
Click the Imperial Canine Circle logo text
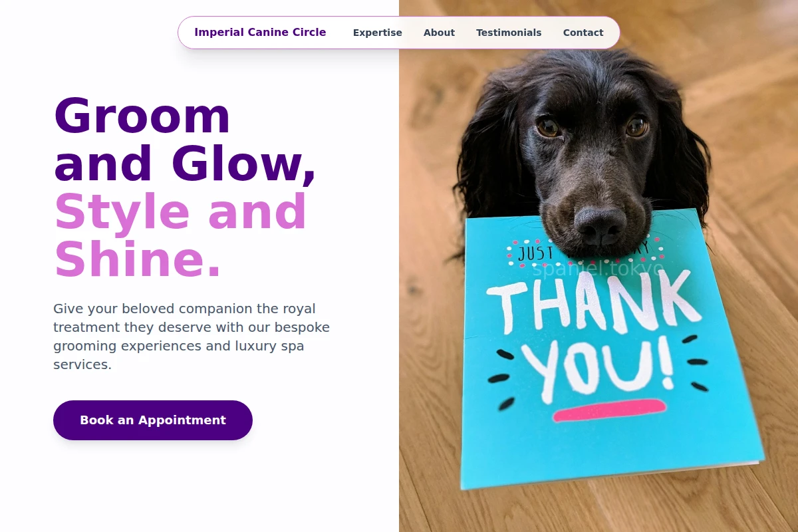pos(260,32)
